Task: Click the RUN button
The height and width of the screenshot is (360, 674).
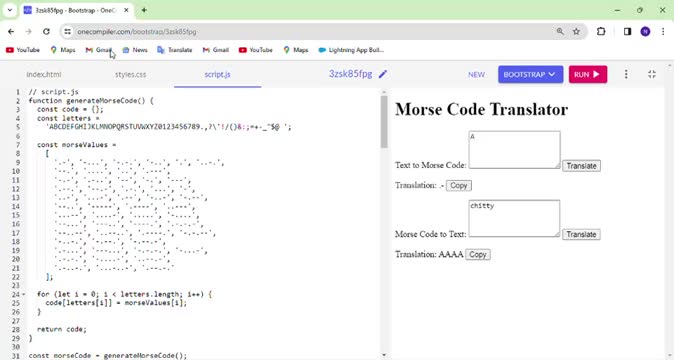Action: pyautogui.click(x=588, y=74)
